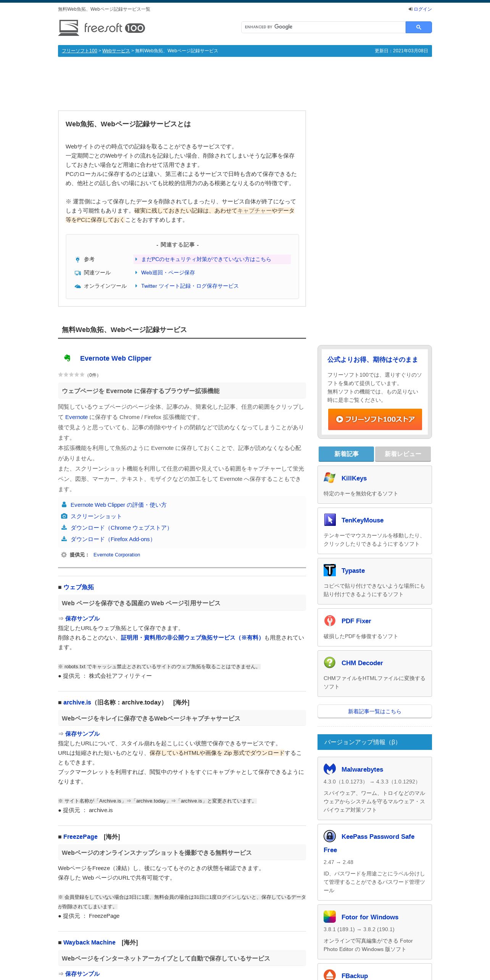Open Twitter ツイート記録・ログ保存サービス link
This screenshot has height=980, width=490.
(x=190, y=286)
